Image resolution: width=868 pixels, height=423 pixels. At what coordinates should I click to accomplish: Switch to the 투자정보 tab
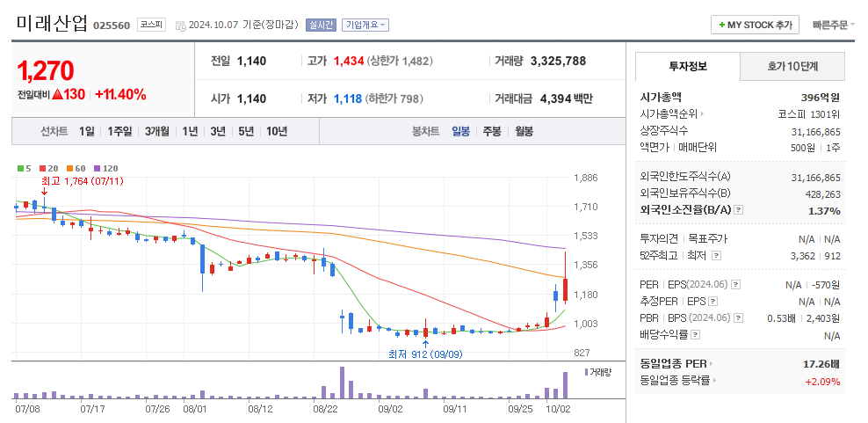[688, 67]
